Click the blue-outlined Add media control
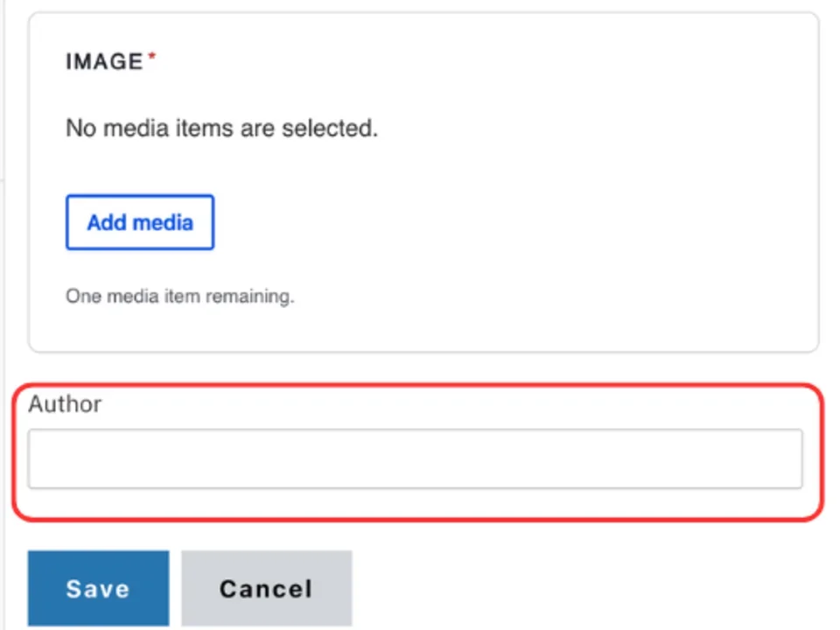 click(x=140, y=222)
